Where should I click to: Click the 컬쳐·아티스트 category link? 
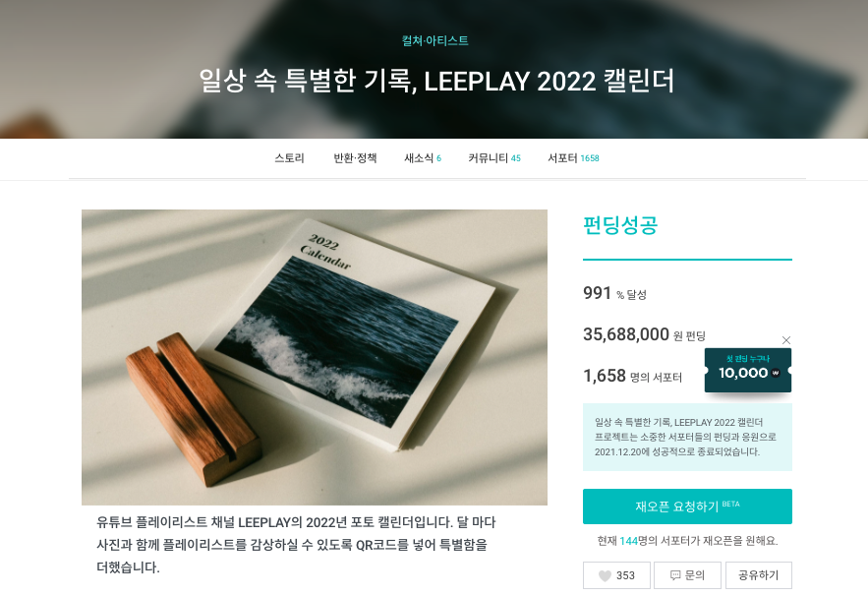[435, 40]
